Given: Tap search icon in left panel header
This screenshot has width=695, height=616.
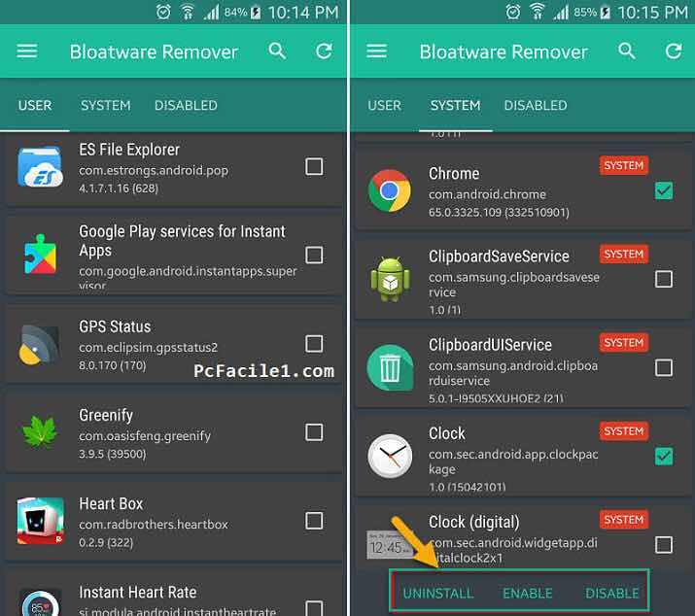Looking at the screenshot, I should tap(277, 51).
